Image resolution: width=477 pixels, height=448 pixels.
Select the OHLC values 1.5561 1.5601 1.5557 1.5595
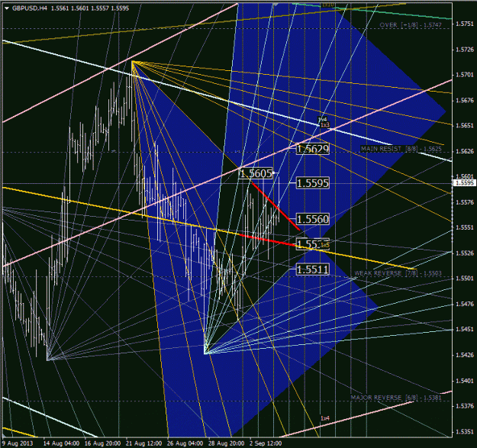90,8
